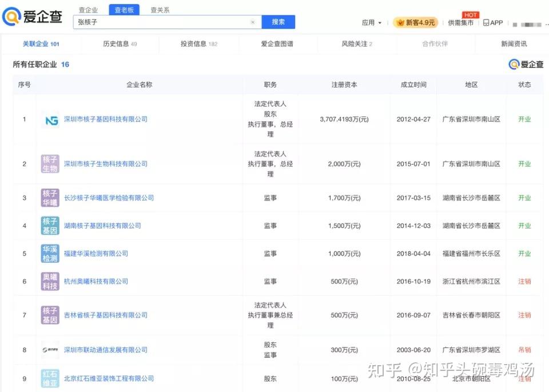Open 吉林省核子基因科技有限公司 link
The height and width of the screenshot is (392, 549).
tap(105, 315)
